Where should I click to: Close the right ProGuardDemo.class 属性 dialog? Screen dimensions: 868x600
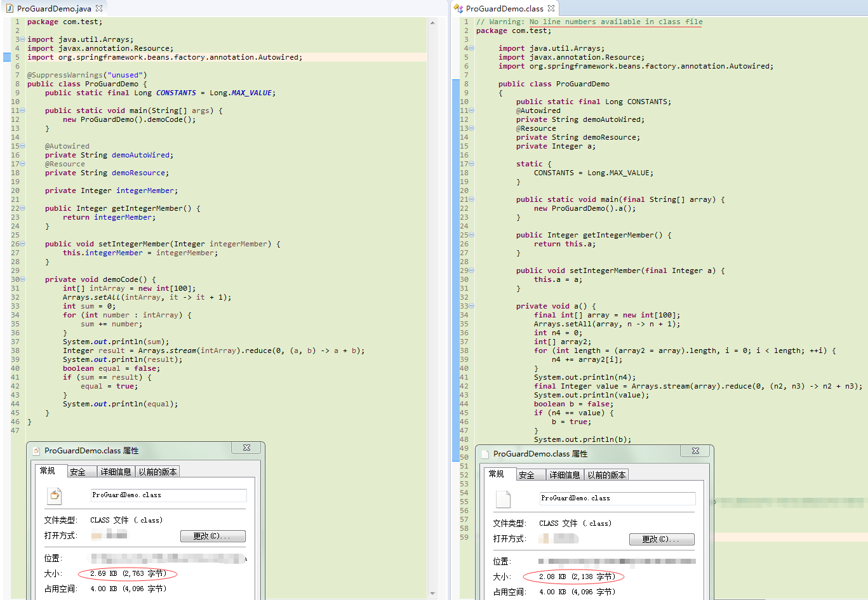point(695,451)
